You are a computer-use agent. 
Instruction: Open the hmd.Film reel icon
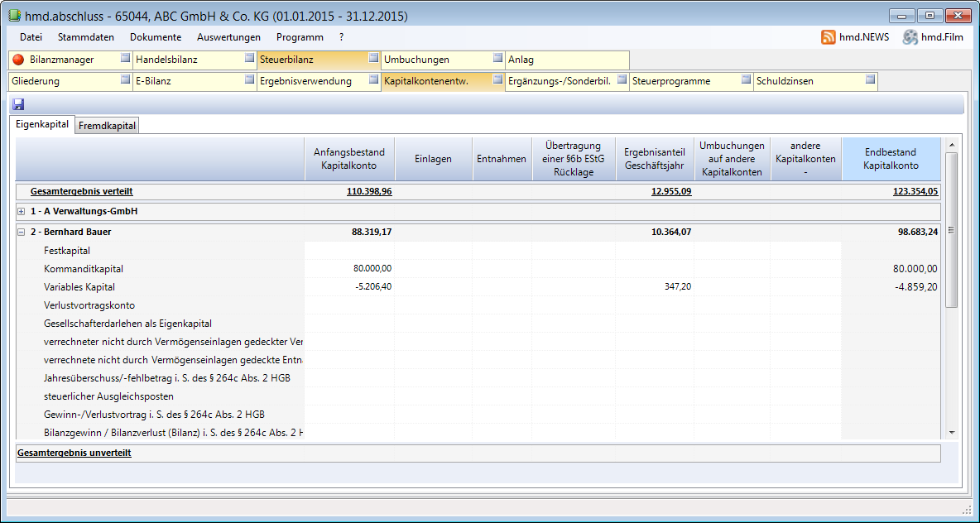point(910,37)
